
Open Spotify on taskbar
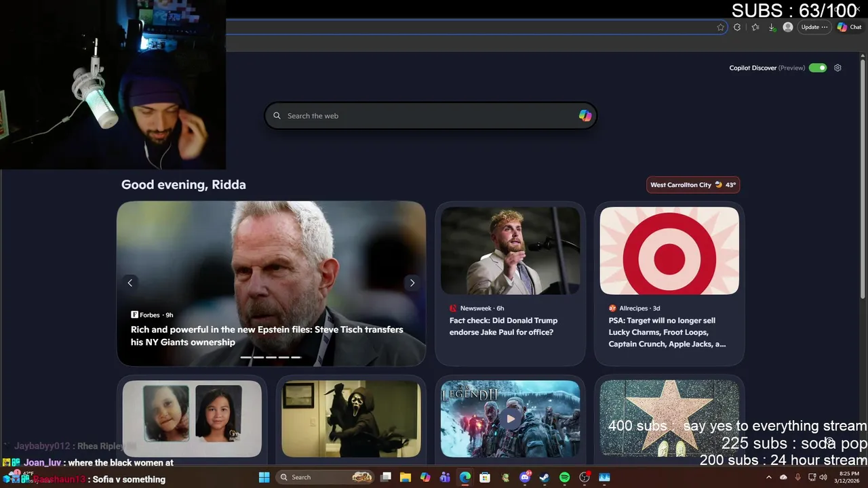[x=564, y=477]
